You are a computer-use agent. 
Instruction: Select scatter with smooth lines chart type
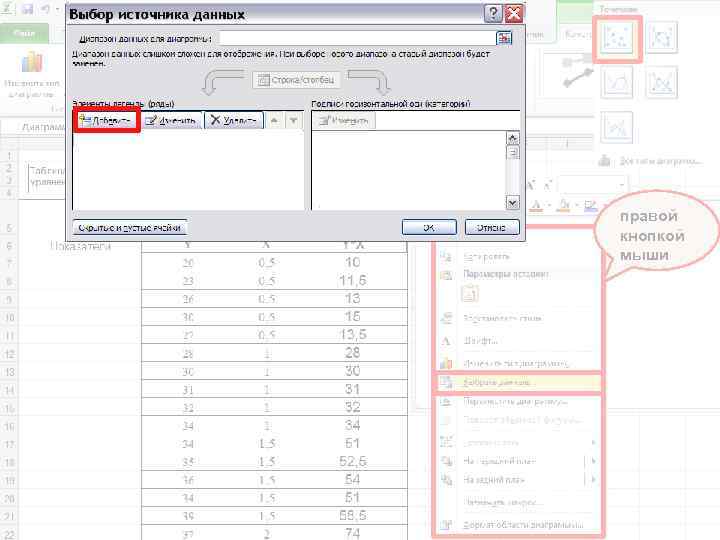617,82
